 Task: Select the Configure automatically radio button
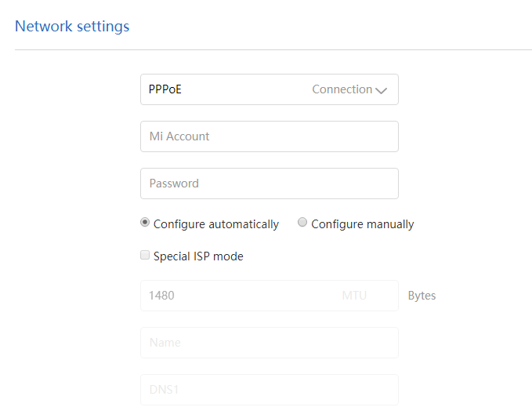coord(145,223)
